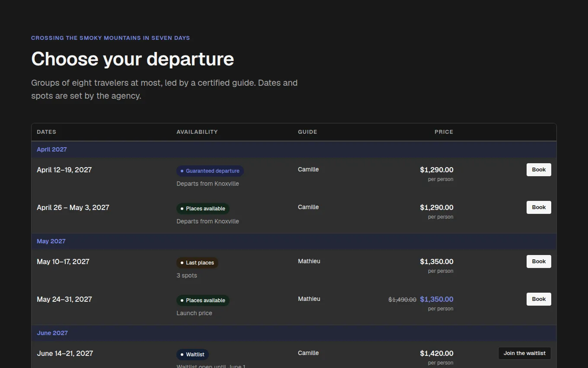Click the AVAILABILITY column header
The image size is (588, 368).
click(197, 132)
